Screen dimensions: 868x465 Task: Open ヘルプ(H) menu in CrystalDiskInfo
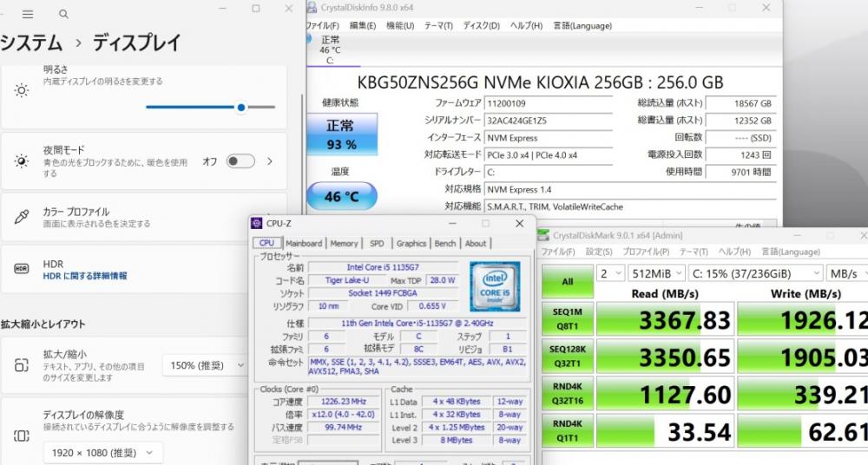point(527,25)
